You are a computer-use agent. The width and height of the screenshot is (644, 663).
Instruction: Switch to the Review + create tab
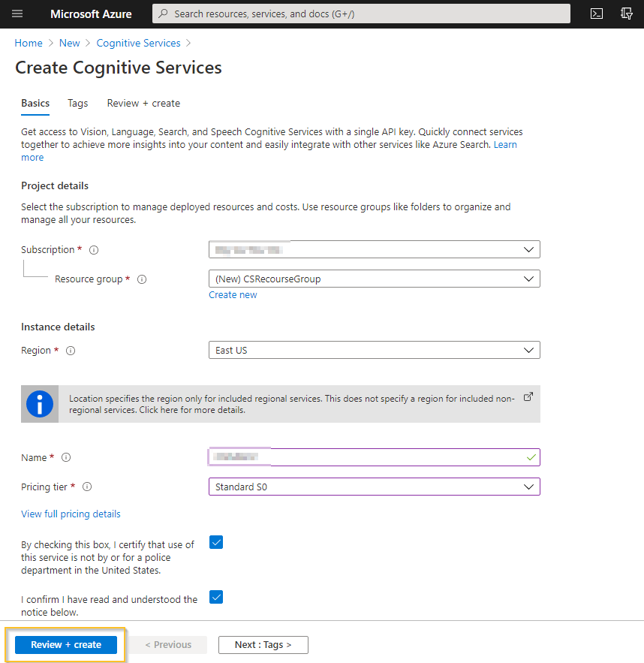pyautogui.click(x=143, y=103)
